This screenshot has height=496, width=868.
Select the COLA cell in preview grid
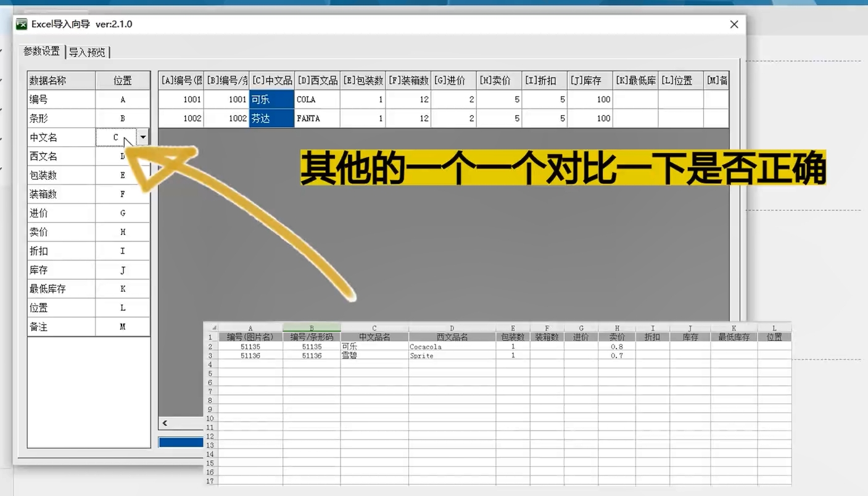tap(317, 99)
